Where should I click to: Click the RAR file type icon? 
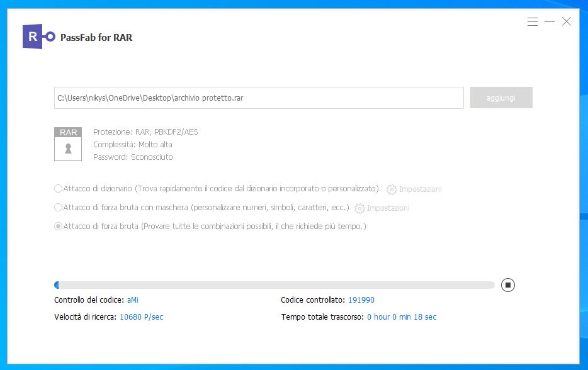point(68,144)
